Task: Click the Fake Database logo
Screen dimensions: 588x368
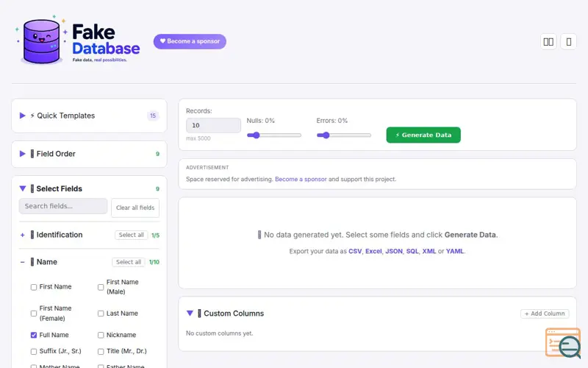Action: 78,40
